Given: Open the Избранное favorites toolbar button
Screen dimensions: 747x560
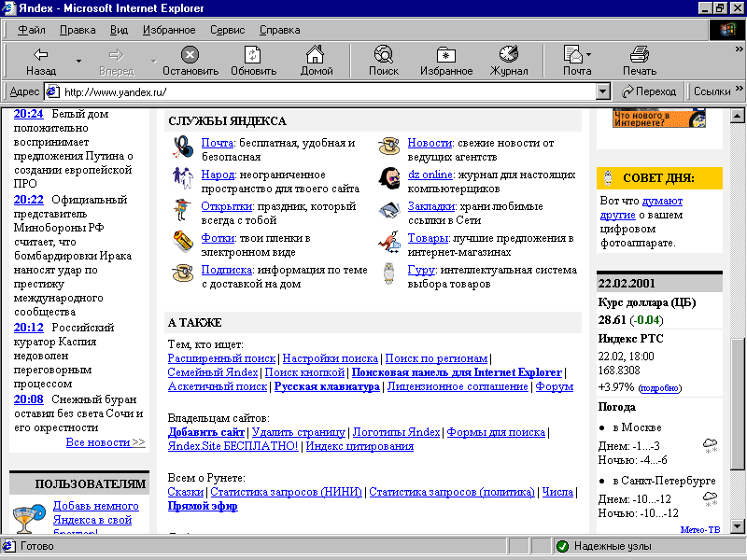Looking at the screenshot, I should [x=446, y=61].
